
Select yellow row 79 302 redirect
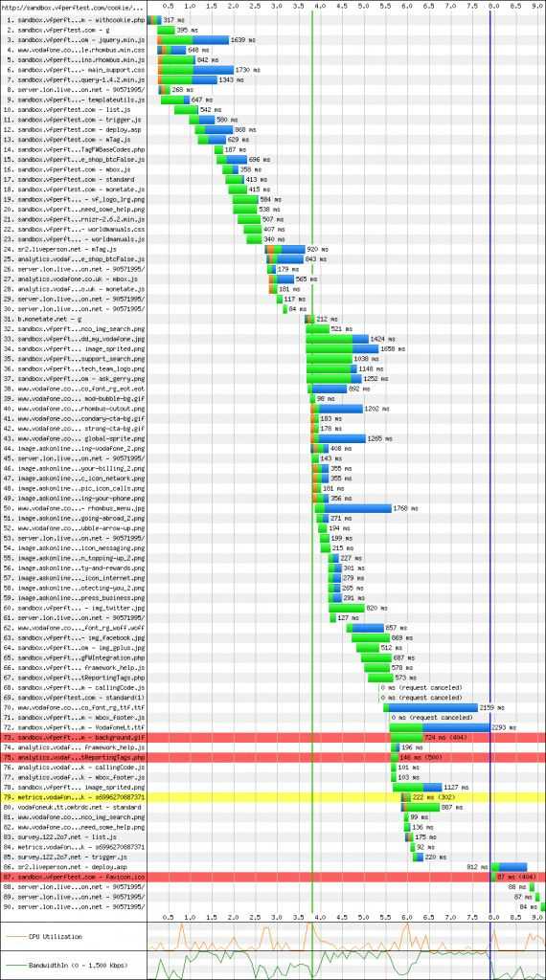[x=273, y=797]
